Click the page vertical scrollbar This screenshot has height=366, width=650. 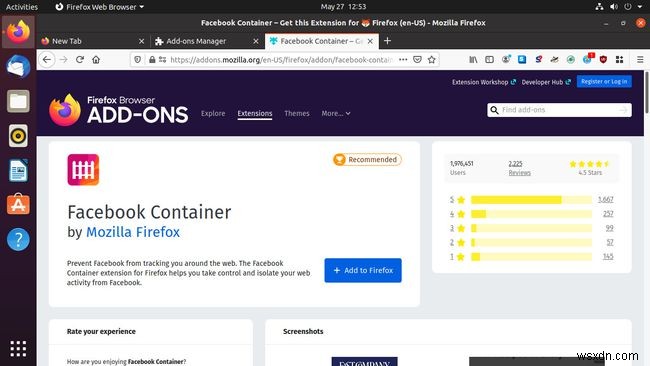[x=647, y=92]
